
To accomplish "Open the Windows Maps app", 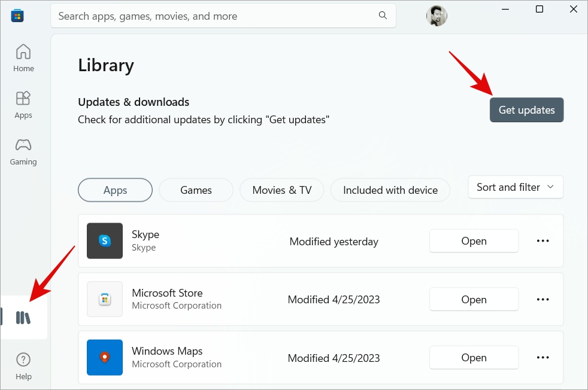I will click(x=474, y=358).
